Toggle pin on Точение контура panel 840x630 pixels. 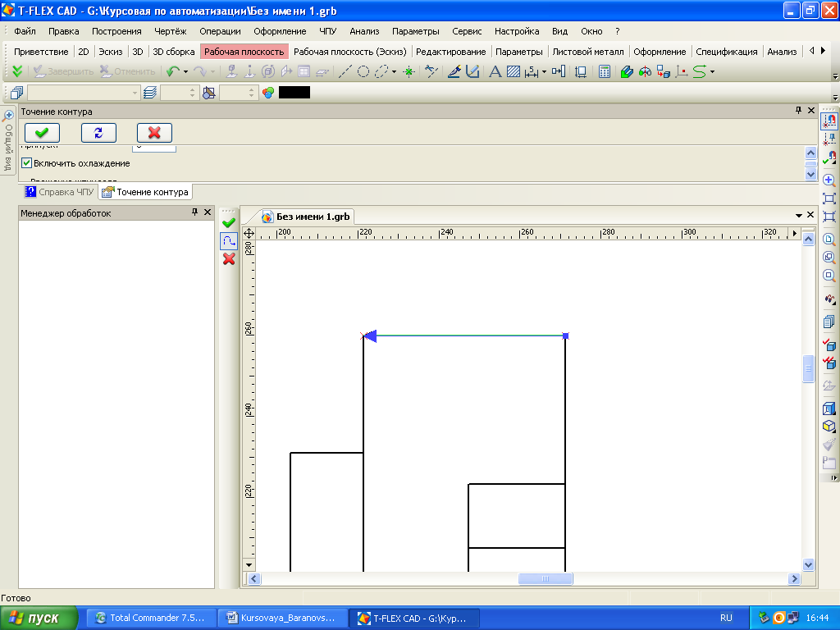[798, 111]
